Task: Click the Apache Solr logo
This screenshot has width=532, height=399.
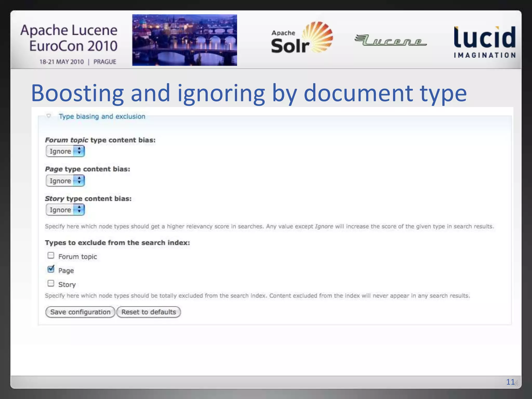Action: 302,37
